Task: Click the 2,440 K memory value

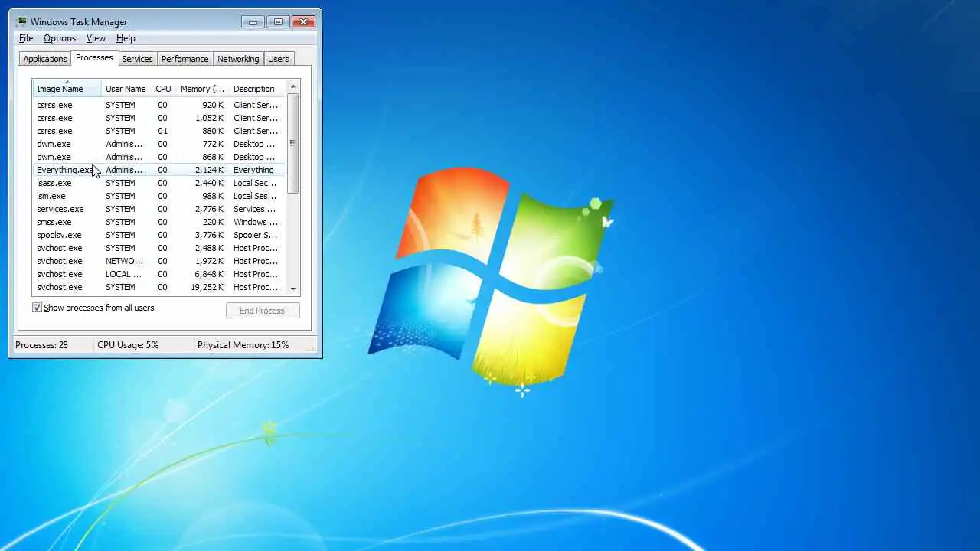Action: click(209, 183)
